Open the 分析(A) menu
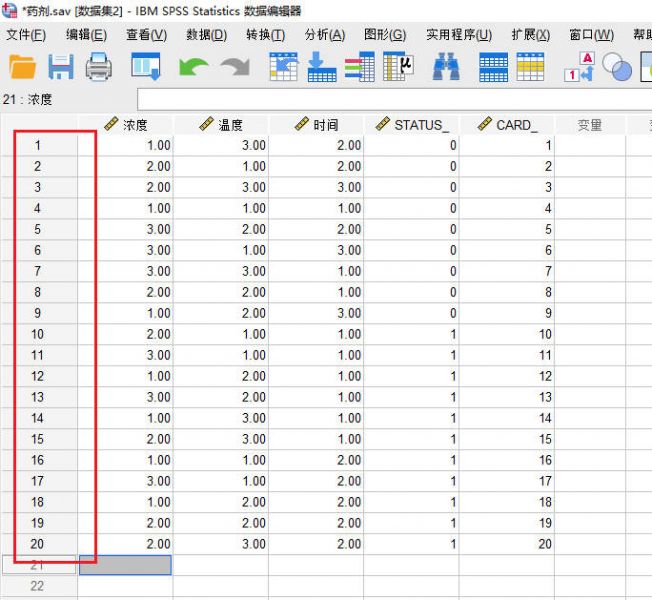652x600 pixels. (x=324, y=35)
